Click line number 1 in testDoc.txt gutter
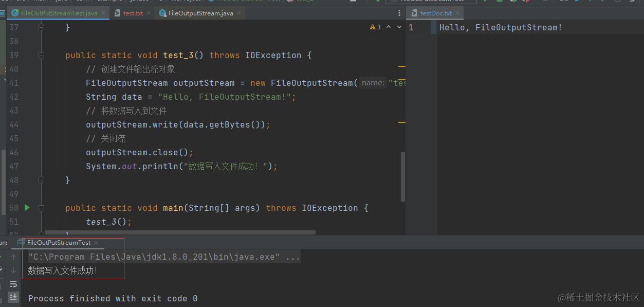The width and height of the screenshot is (644, 307). click(x=411, y=27)
